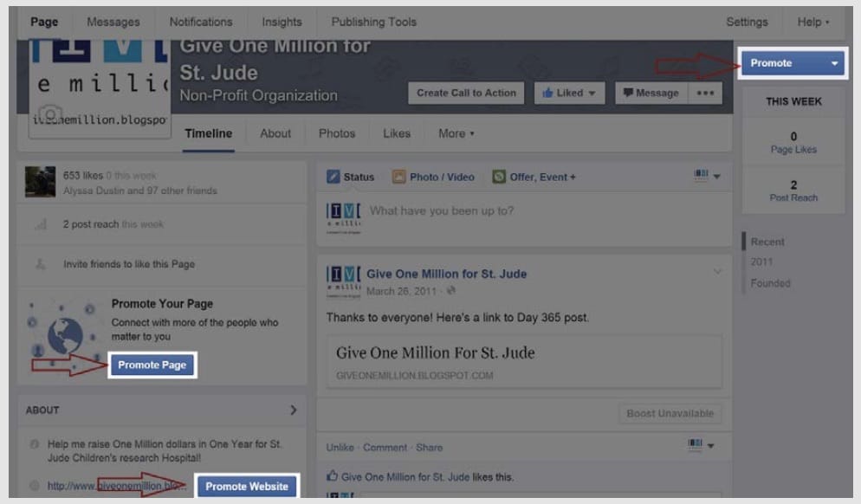Click the post reach bar chart icon

click(x=40, y=224)
